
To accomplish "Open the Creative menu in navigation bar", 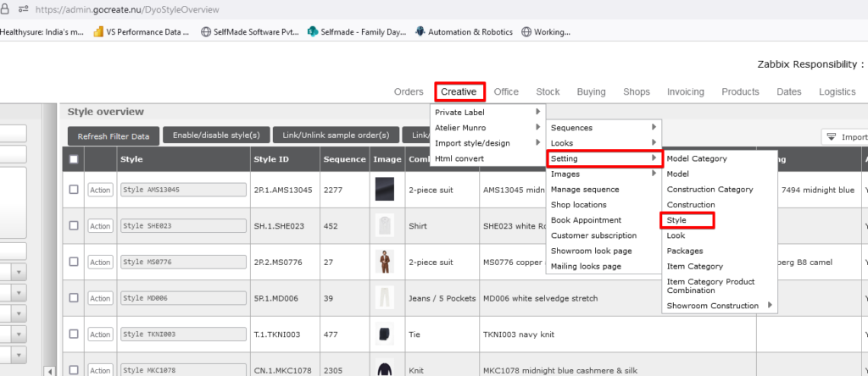I will pos(459,91).
